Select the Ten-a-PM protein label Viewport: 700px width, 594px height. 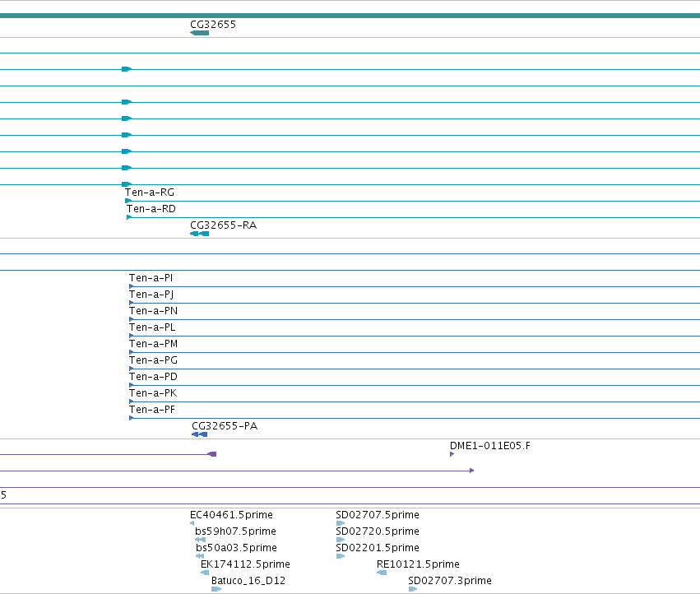[153, 344]
